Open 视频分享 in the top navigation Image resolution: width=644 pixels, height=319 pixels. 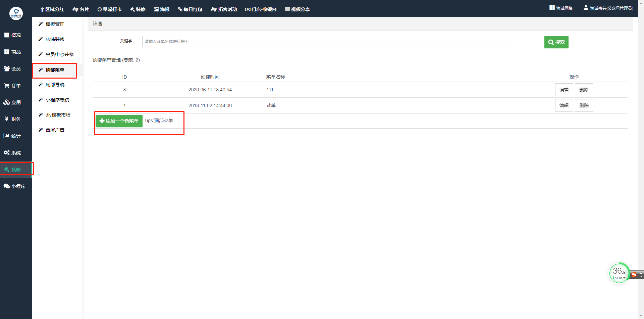[298, 9]
